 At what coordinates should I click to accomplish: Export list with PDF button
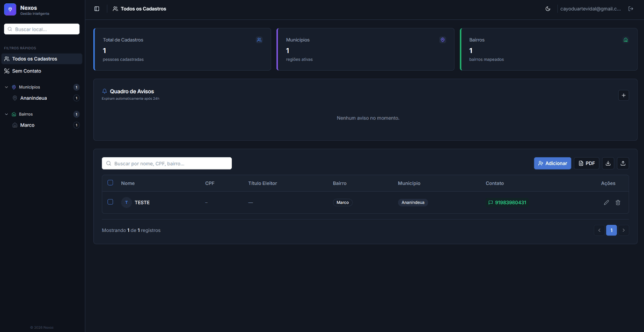(586, 164)
